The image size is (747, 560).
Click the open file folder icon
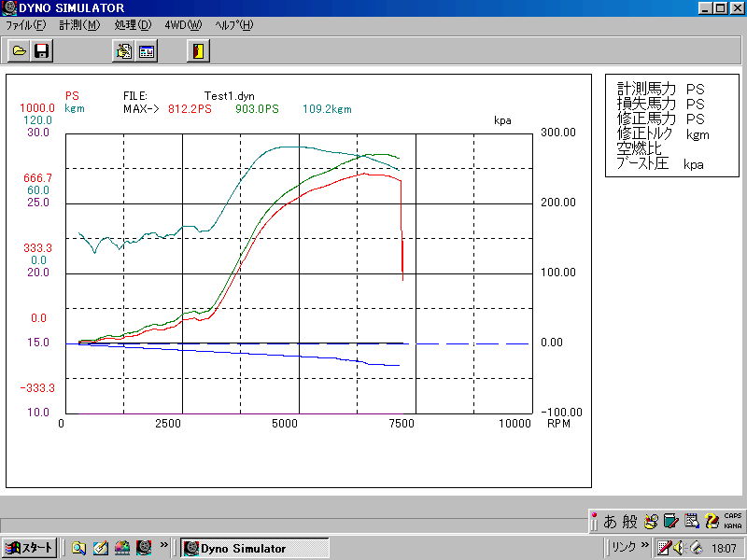click(x=19, y=51)
